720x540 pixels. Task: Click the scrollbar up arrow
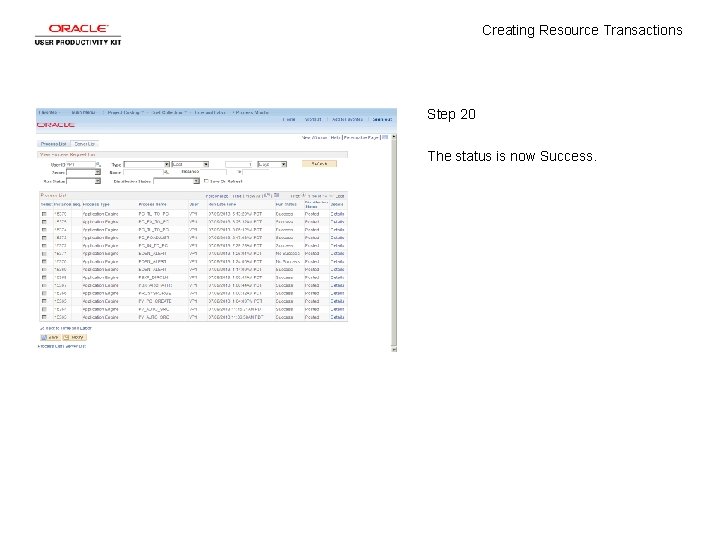point(394,137)
